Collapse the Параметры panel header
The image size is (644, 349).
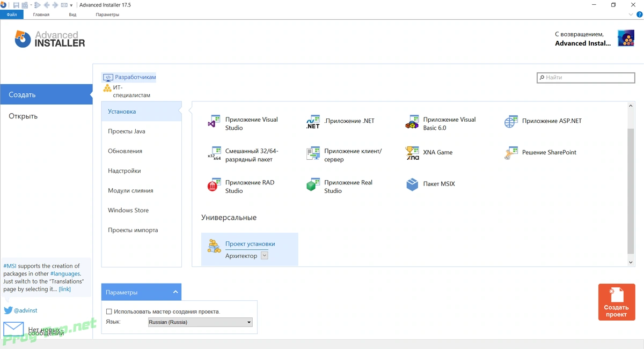pos(141,292)
